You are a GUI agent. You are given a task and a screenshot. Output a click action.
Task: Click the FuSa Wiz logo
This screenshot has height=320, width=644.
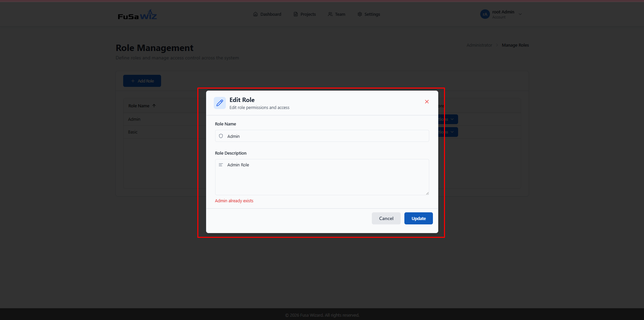[x=137, y=15]
